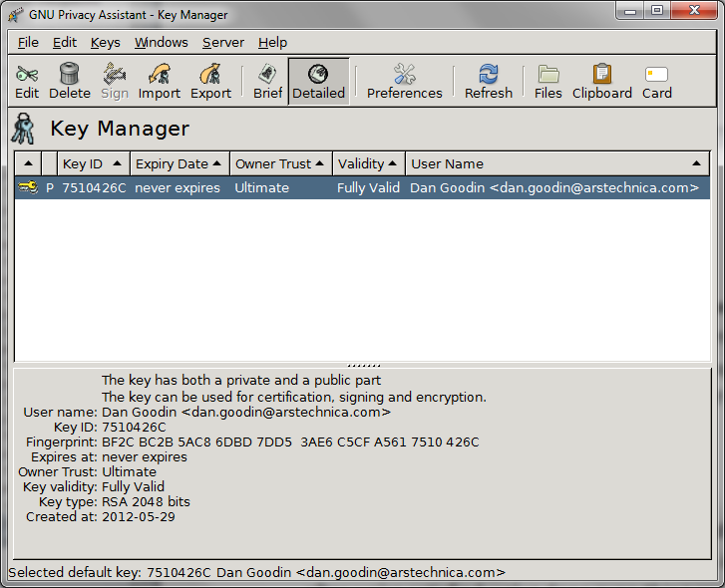Click 'RSA 2048 bits' key type value

146,501
